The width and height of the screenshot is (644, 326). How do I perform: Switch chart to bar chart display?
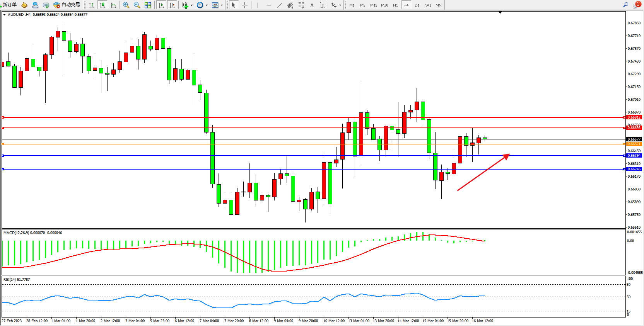pos(92,5)
